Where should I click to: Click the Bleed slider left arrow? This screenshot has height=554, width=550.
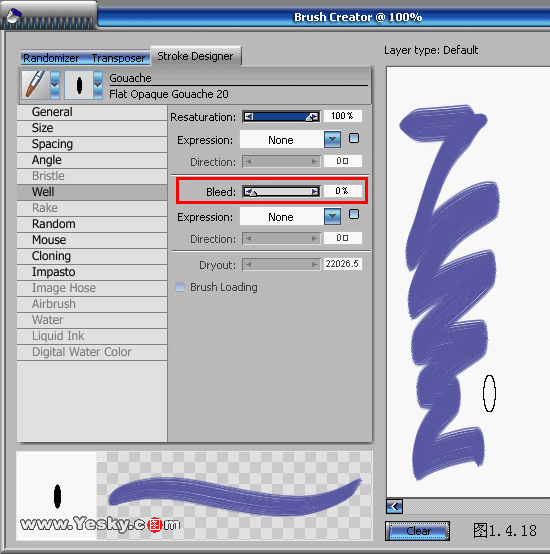[249, 191]
